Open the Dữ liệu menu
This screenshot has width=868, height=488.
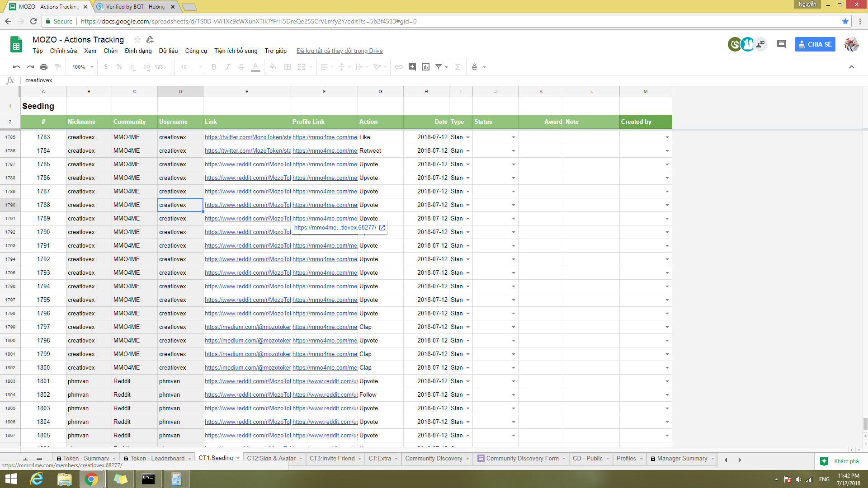(x=168, y=51)
